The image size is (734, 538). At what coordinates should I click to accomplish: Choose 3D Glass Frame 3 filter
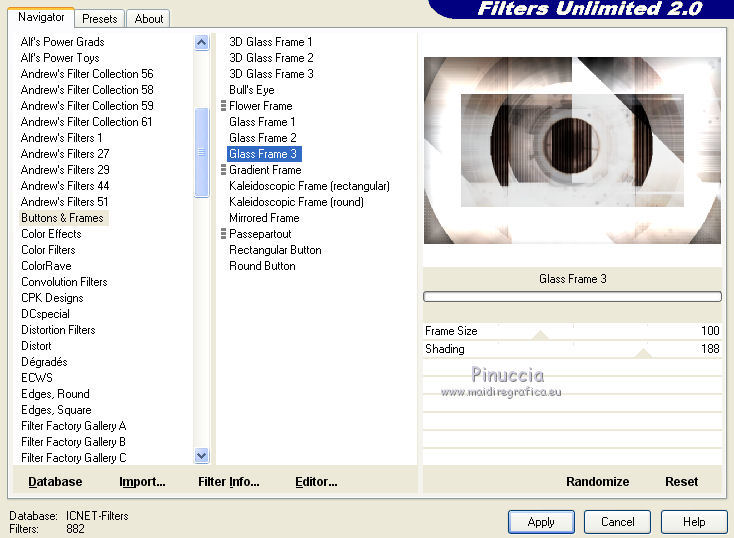tap(272, 74)
